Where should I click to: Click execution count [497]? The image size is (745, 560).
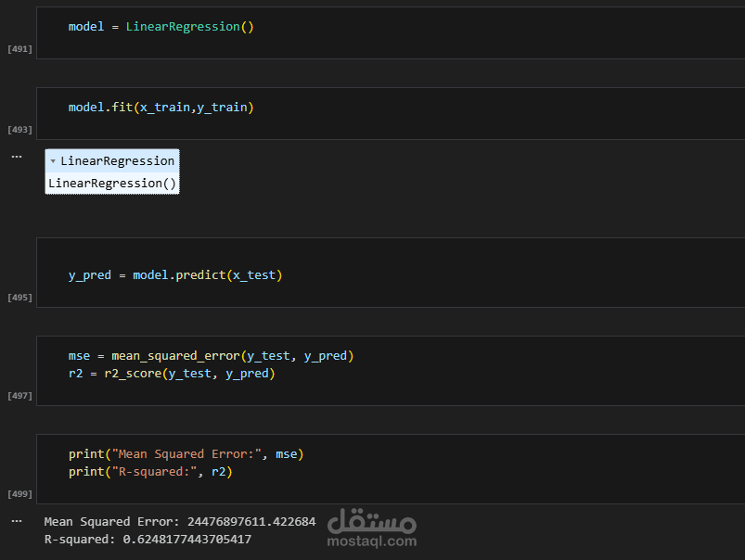(20, 396)
